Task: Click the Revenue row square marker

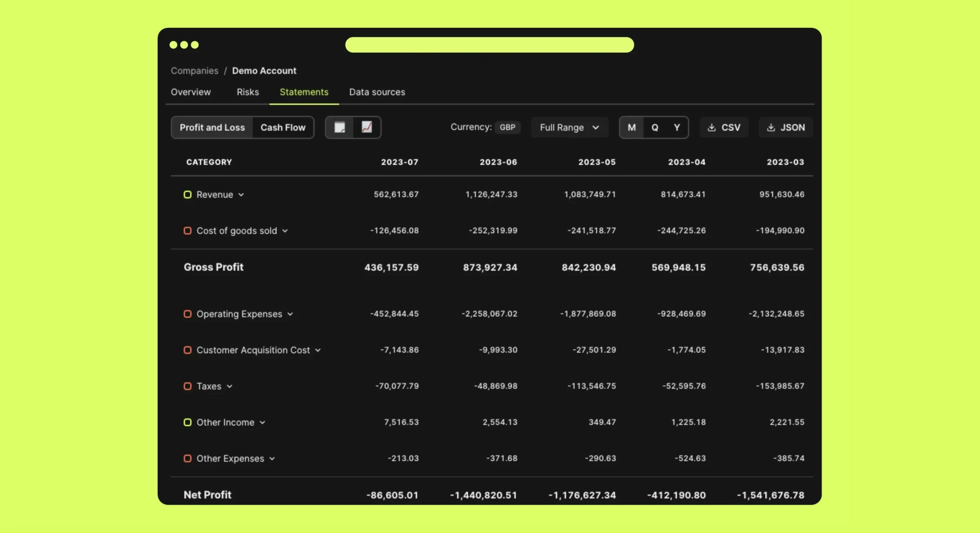Action: point(188,194)
